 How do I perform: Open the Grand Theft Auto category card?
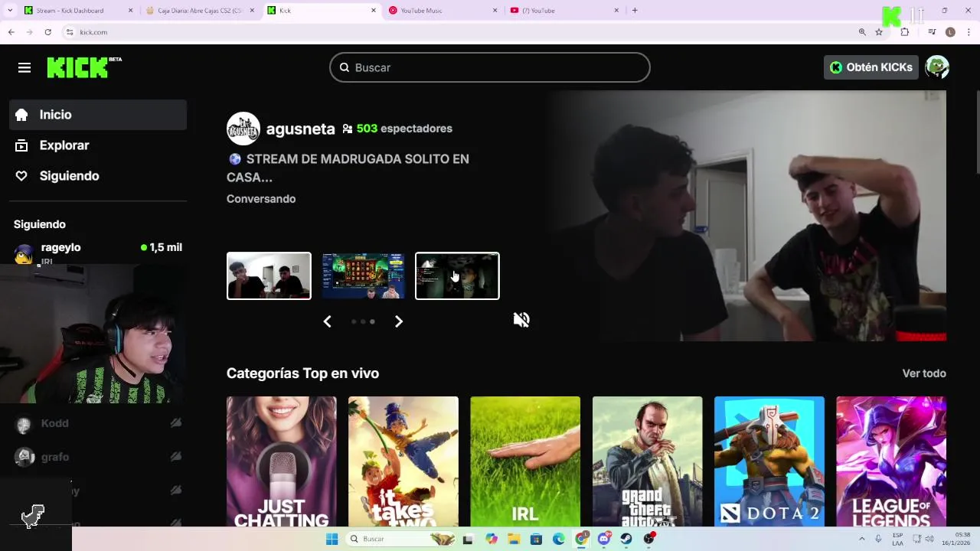[x=647, y=461]
